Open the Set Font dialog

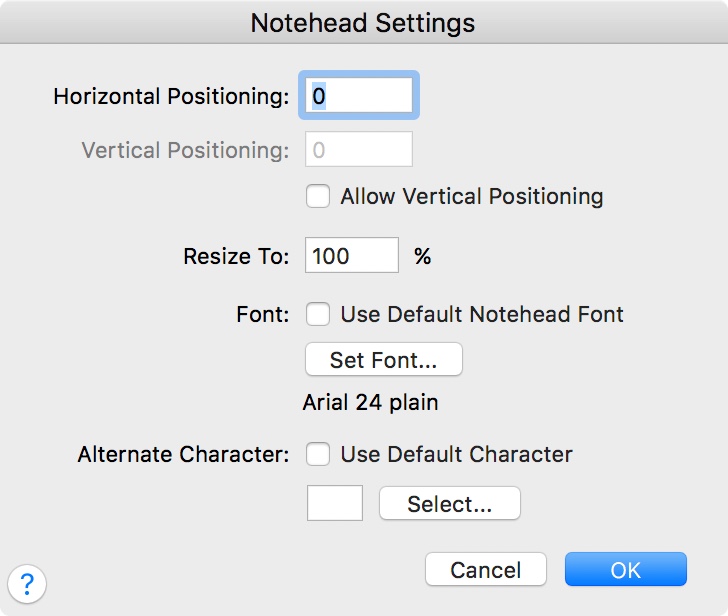pyautogui.click(x=384, y=360)
